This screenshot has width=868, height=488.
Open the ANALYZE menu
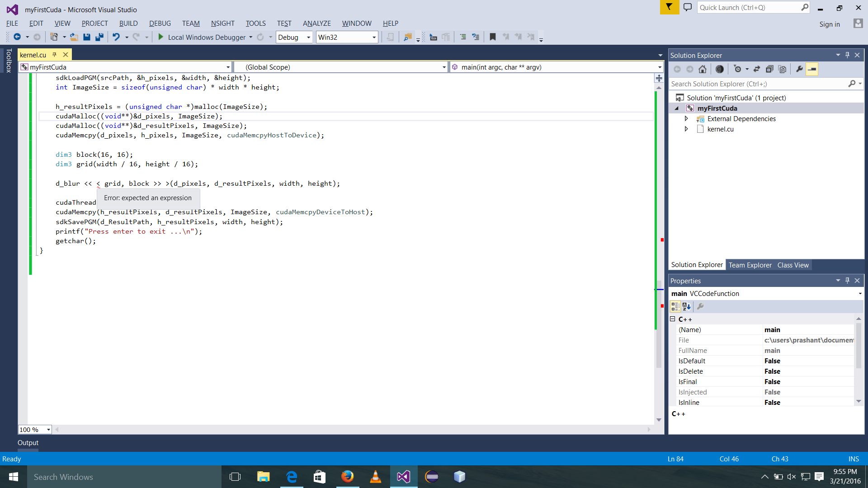[x=316, y=23]
